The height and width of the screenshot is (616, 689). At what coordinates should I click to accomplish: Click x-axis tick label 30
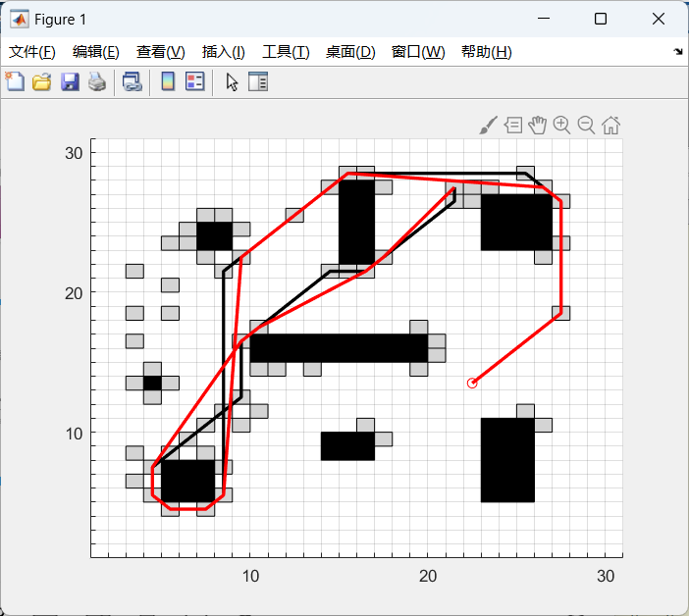point(605,576)
